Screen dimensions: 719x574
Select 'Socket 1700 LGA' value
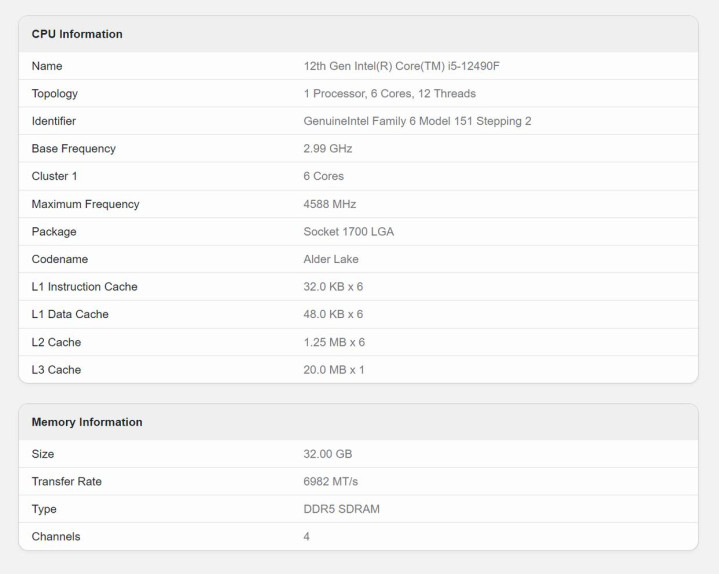pyautogui.click(x=348, y=232)
